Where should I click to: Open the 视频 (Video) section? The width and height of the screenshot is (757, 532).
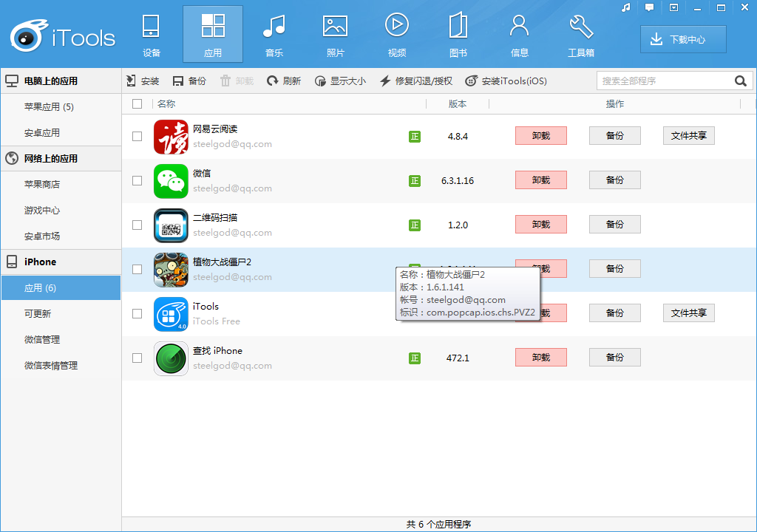click(397, 35)
